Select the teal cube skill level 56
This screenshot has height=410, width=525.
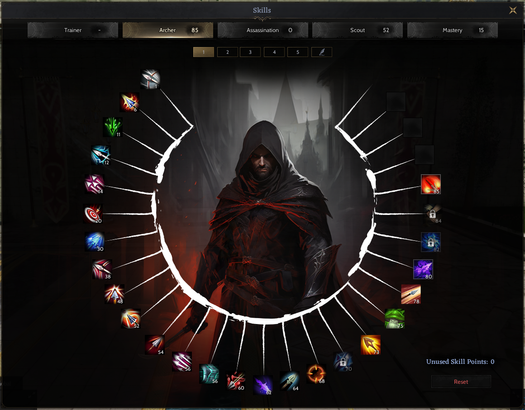(x=209, y=374)
